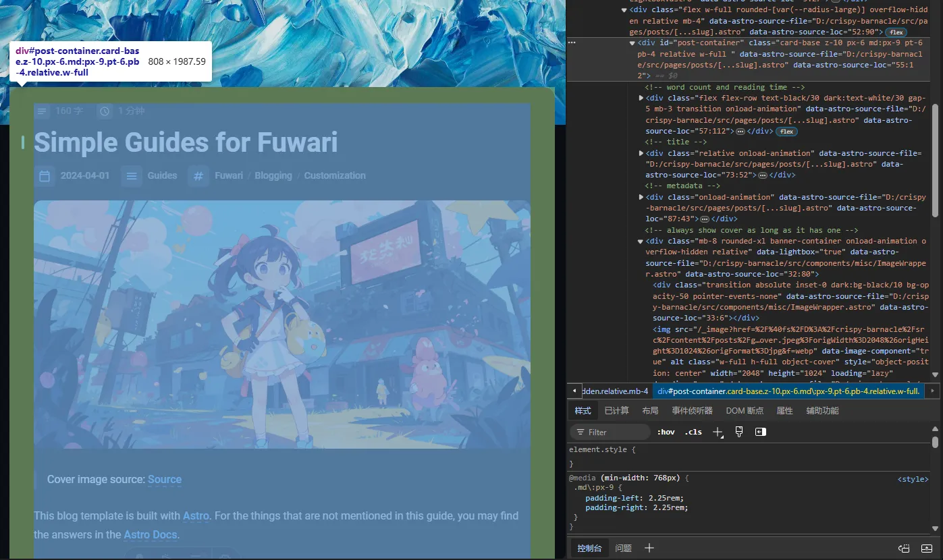Screen dimensions: 943x560
Task: Open the 事件侦听器 tab
Action: click(692, 410)
